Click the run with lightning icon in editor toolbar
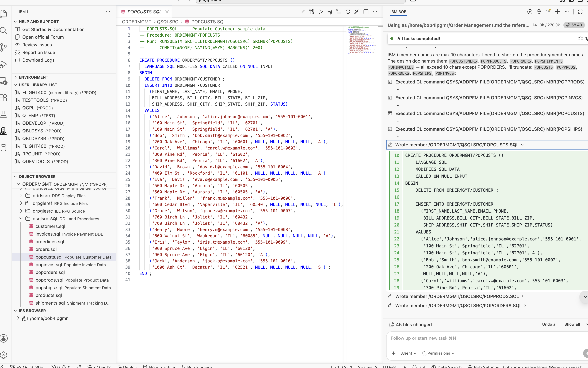This screenshot has height=368, width=588. pos(330,12)
